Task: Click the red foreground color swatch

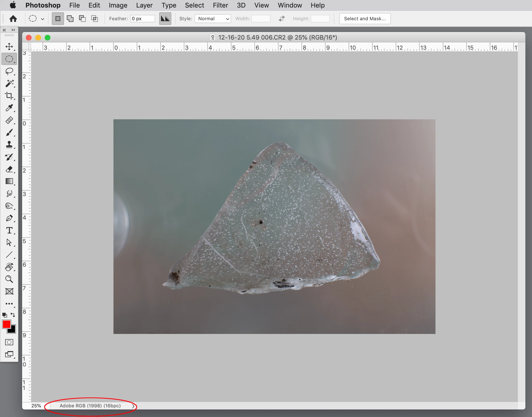Action: (6, 324)
